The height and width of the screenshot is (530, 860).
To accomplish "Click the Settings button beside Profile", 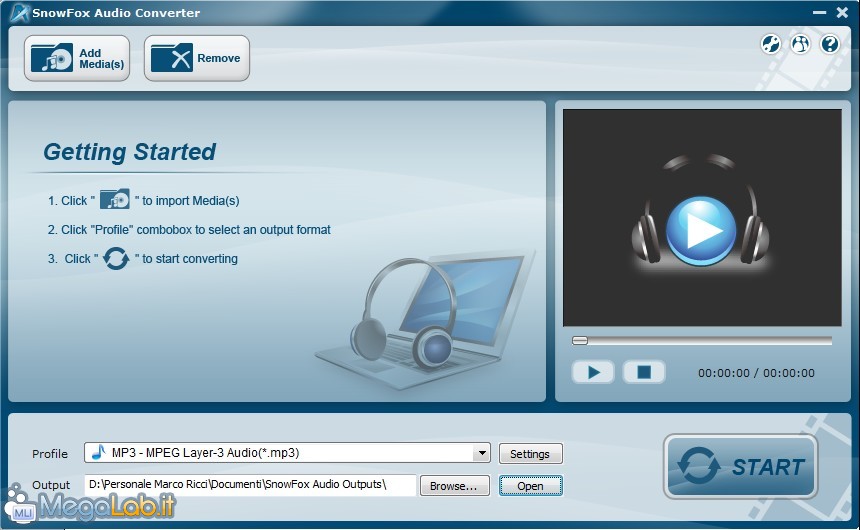I will point(530,454).
